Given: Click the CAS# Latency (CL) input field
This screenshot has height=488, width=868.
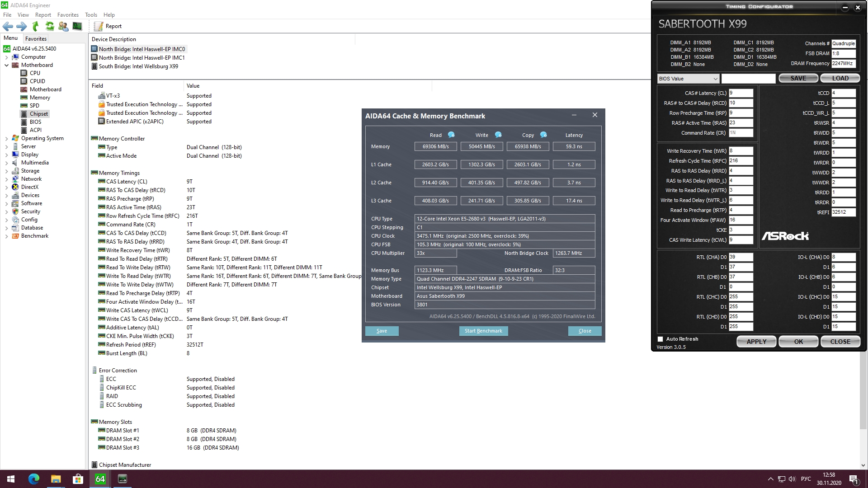Looking at the screenshot, I should (x=741, y=93).
